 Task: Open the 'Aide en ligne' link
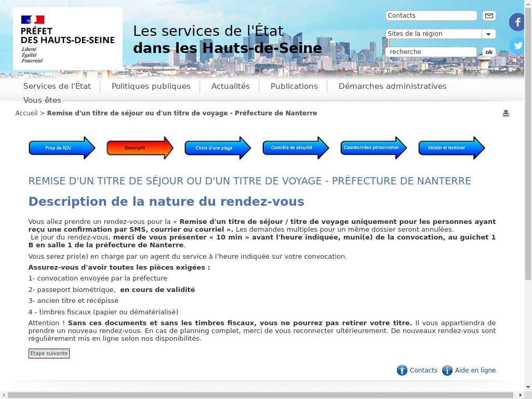pos(475,370)
